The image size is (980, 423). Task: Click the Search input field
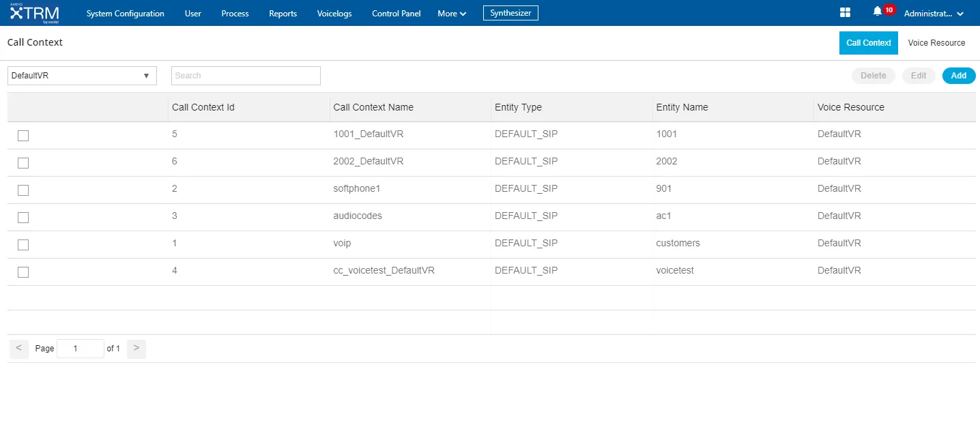click(246, 76)
